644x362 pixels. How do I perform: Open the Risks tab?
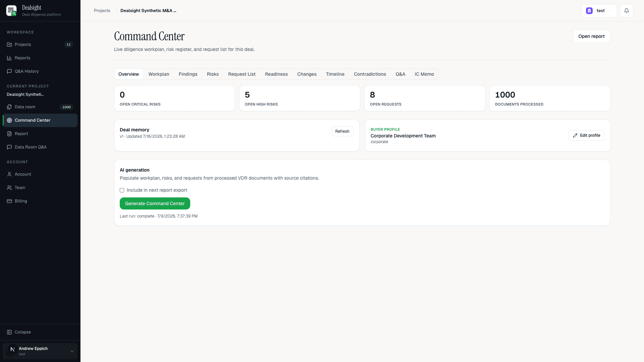[213, 74]
